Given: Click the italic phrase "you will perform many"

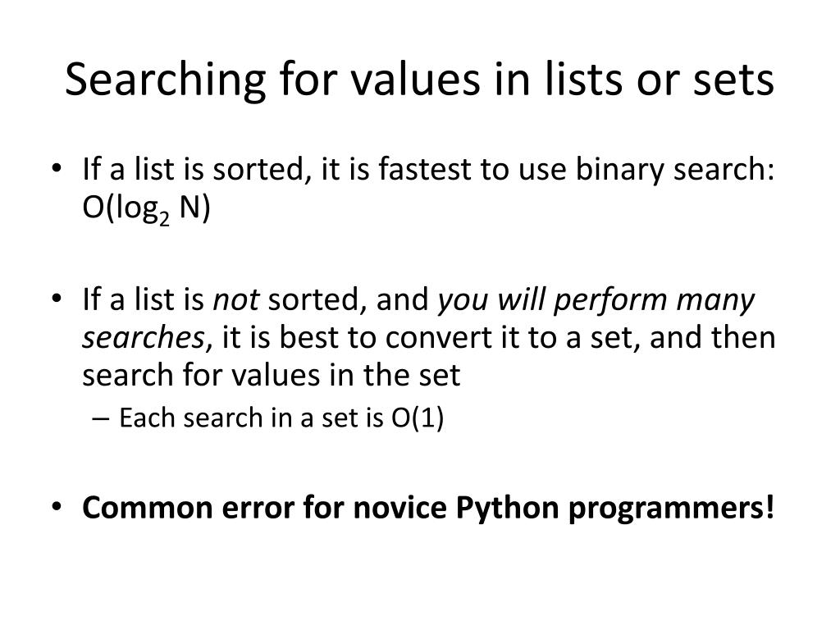Looking at the screenshot, I should 596,300.
